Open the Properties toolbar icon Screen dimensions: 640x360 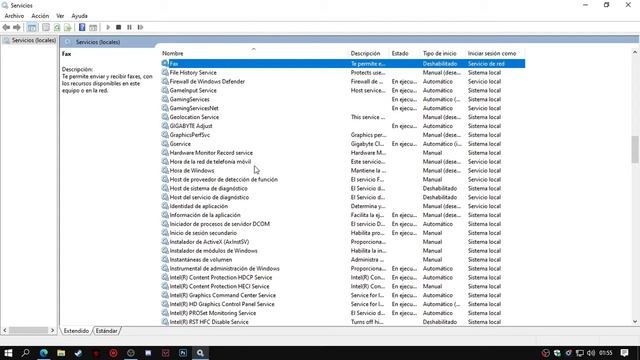(x=46, y=27)
